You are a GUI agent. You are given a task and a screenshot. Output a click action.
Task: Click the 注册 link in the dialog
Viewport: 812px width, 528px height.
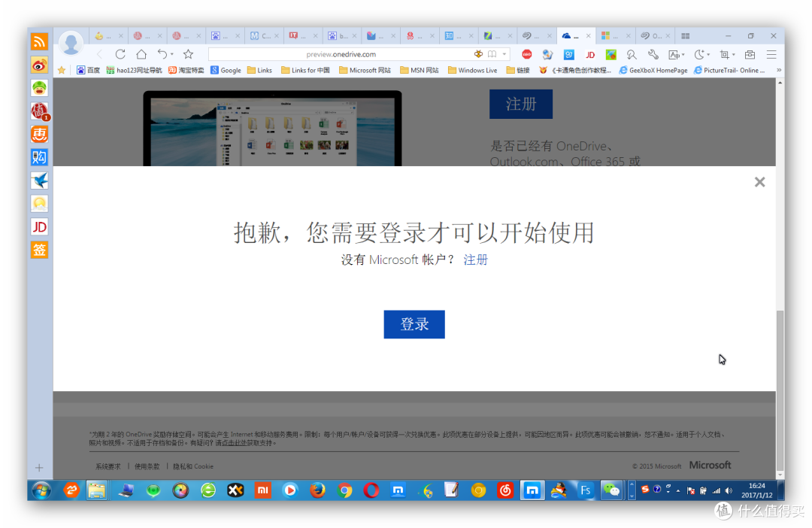click(475, 259)
